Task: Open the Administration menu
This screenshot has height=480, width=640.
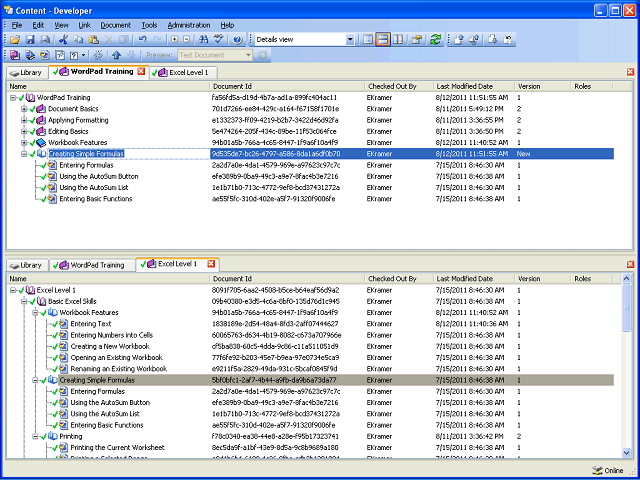Action: click(189, 25)
